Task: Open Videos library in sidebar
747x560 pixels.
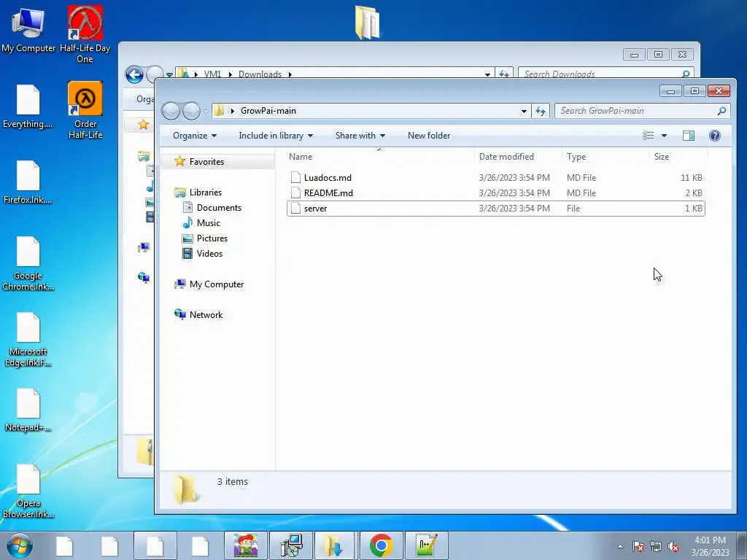Action: point(209,253)
